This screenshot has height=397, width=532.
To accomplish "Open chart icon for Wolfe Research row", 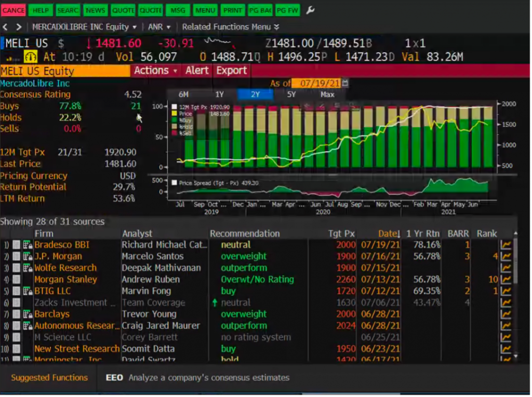I will pyautogui.click(x=507, y=268).
